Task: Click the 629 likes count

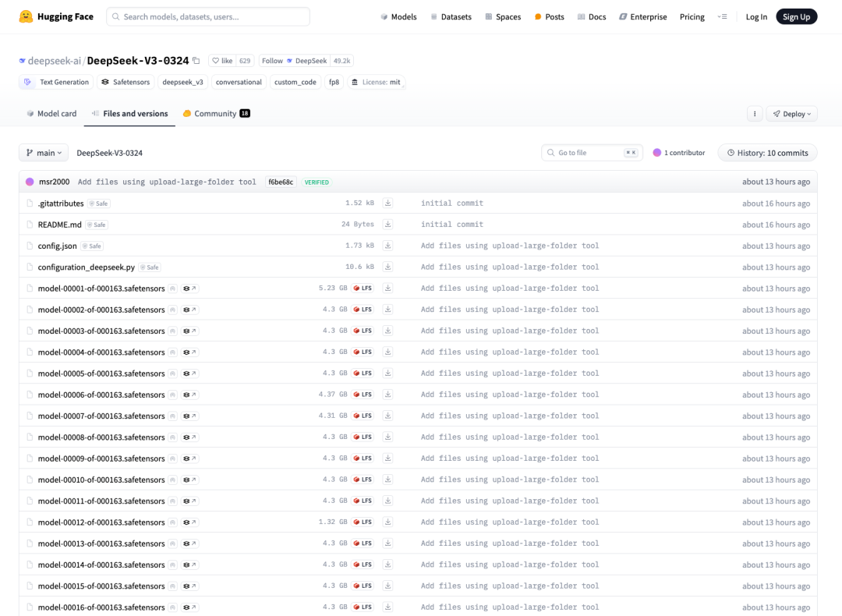Action: tap(245, 61)
